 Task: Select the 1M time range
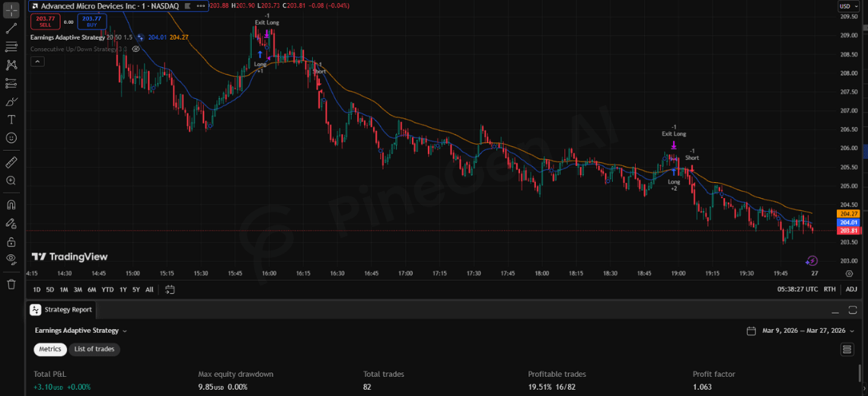click(x=64, y=289)
